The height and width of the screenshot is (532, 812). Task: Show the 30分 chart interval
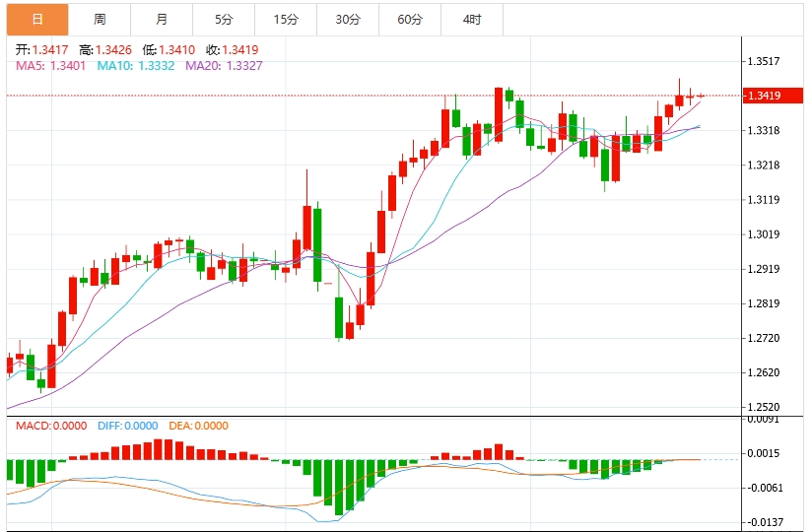pyautogui.click(x=347, y=20)
